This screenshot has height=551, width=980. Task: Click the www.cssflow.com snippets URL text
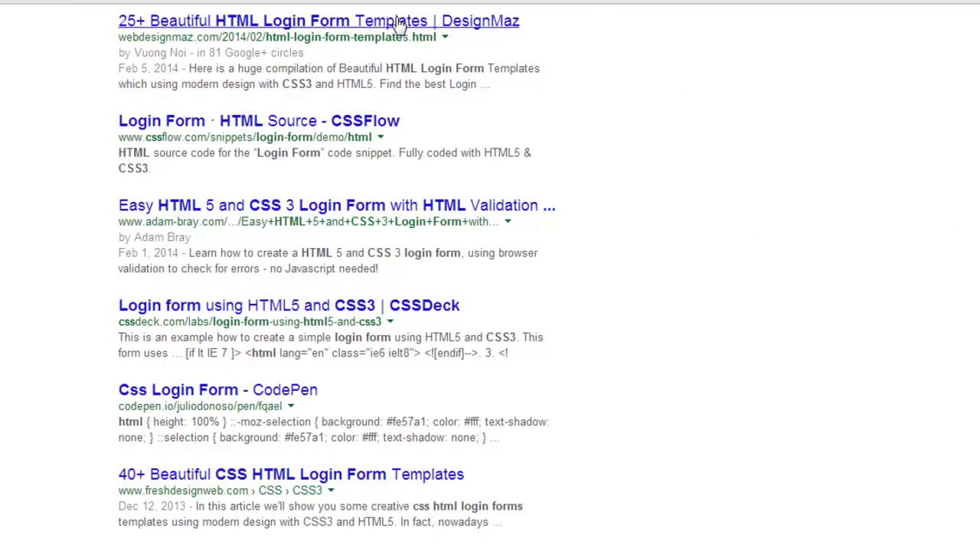245,137
